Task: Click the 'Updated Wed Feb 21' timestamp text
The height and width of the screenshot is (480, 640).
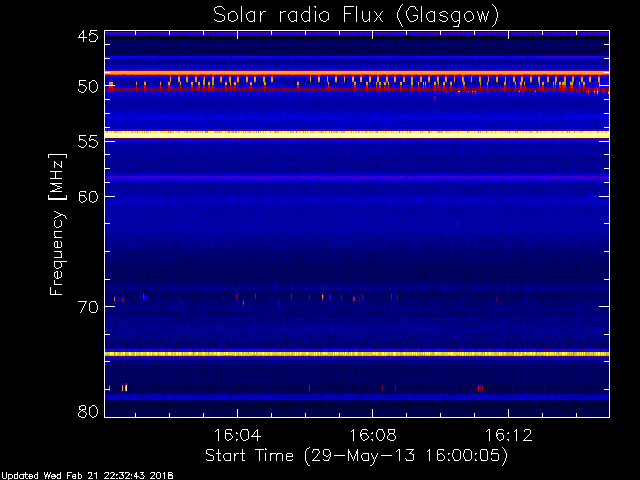Action: click(x=87, y=475)
